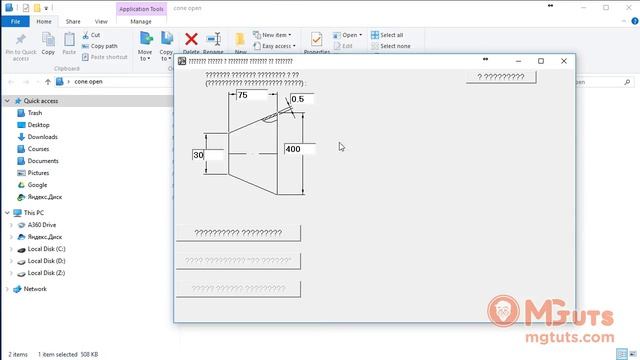The width and height of the screenshot is (640, 360).
Task: Select Local Disk (Z:) drive
Action: click(46, 273)
